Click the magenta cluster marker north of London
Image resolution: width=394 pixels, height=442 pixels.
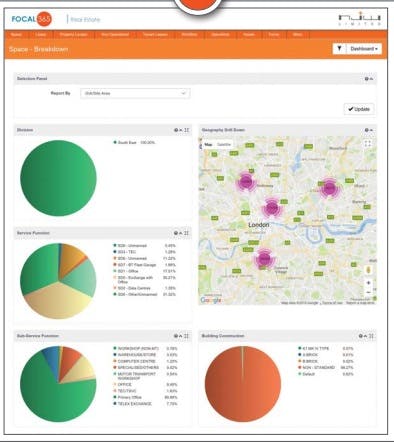(x=272, y=207)
